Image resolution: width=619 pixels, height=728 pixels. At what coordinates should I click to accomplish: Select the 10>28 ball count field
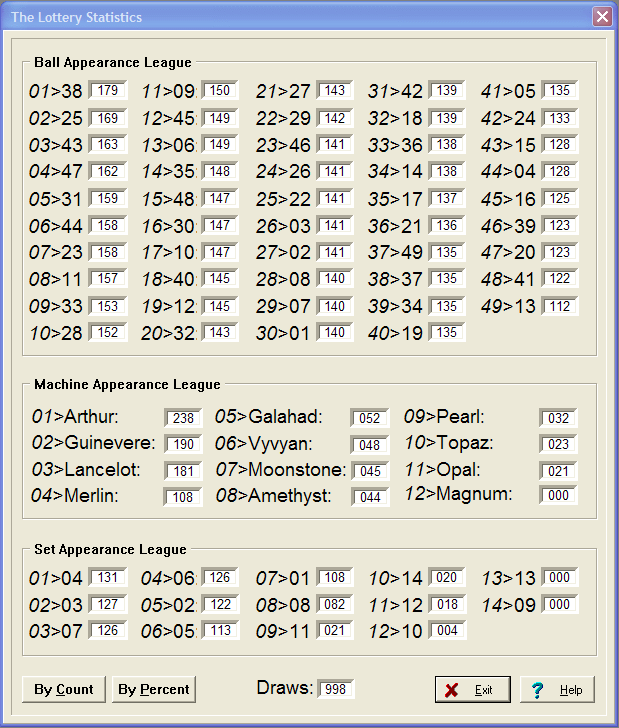coord(108,332)
